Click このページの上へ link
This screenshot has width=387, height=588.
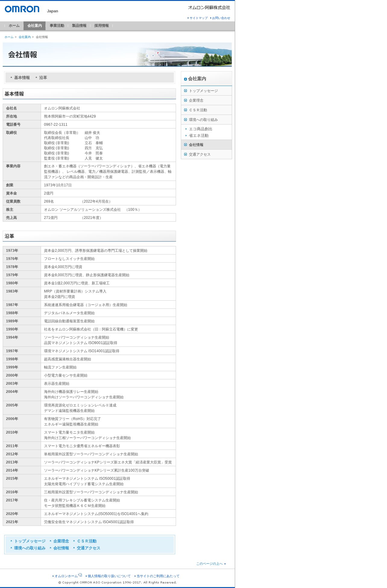[209, 564]
